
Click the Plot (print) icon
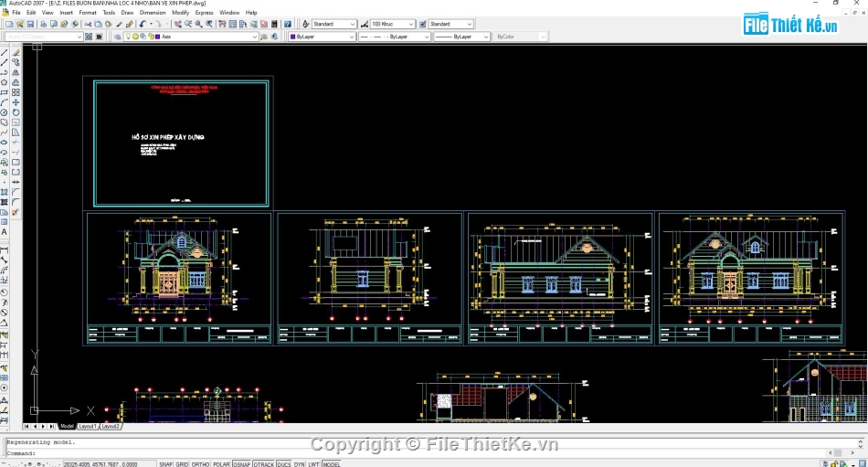(x=43, y=24)
